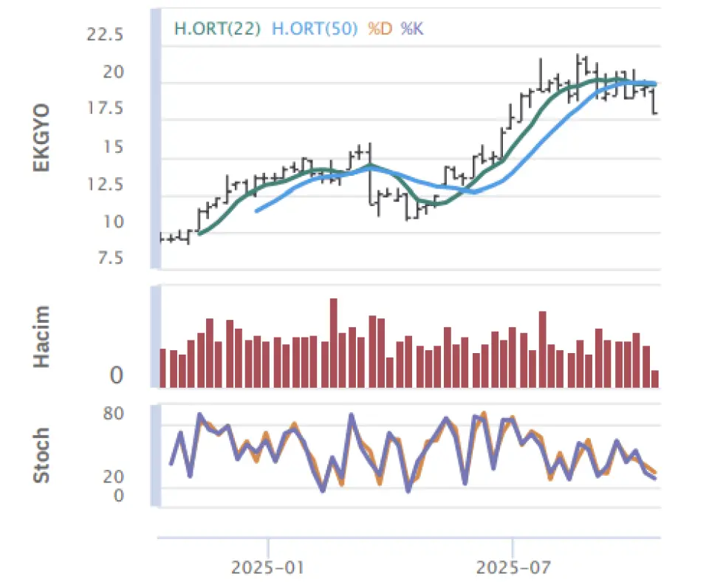Click the Hacim volume axis title
709x588 pixels.
41,336
